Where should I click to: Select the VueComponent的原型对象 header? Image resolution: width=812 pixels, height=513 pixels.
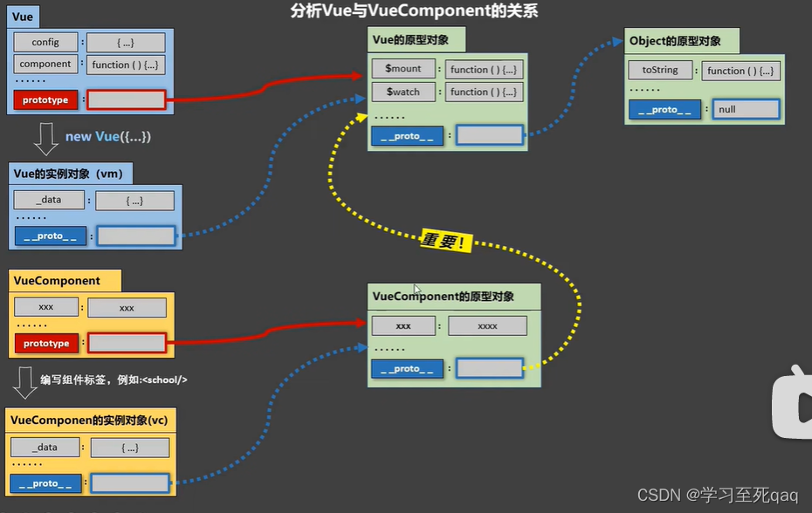454,297
